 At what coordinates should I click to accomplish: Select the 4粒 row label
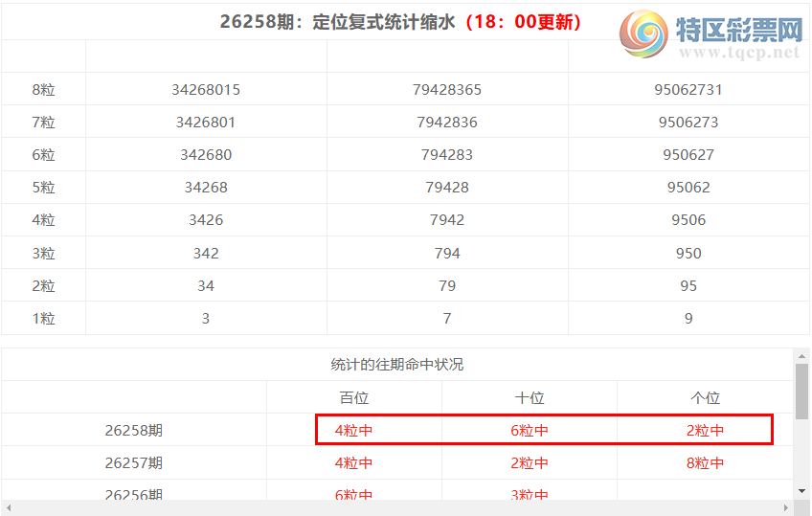43,220
